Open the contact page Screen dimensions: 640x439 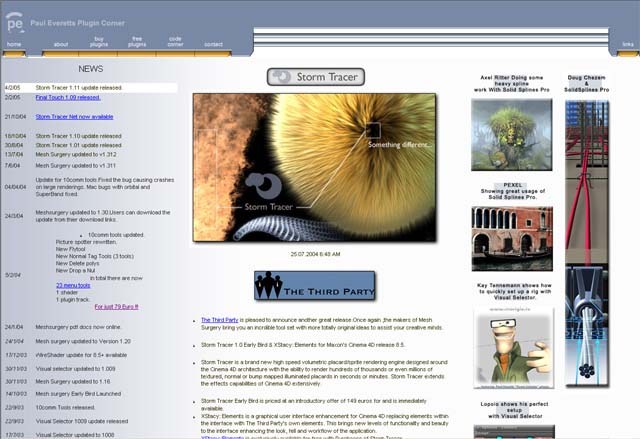(x=213, y=44)
